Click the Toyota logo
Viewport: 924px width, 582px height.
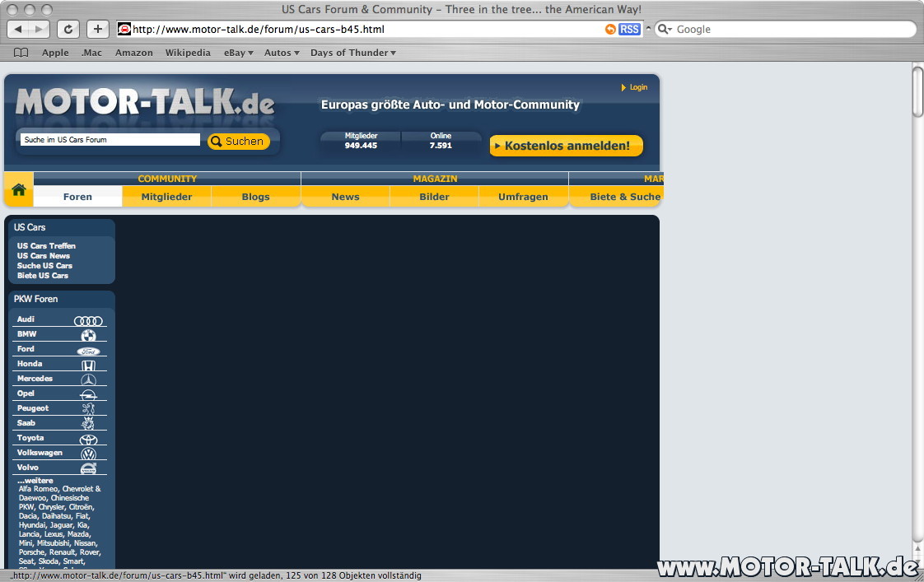[88, 440]
